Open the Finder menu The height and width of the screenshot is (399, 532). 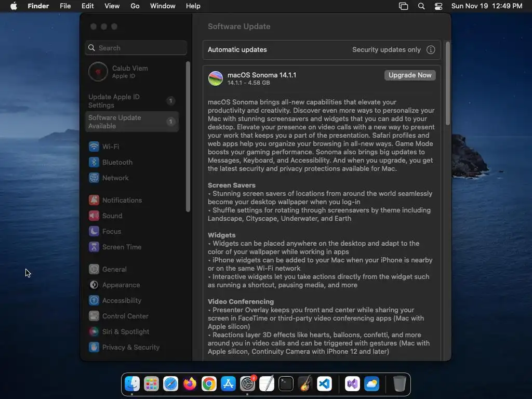coord(38,6)
